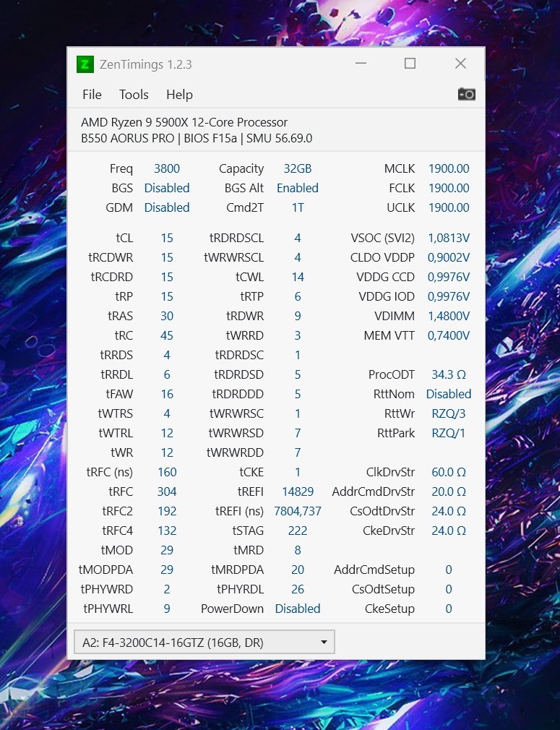This screenshot has height=730, width=560.
Task: Click the tFAW value 16
Action: point(167,395)
